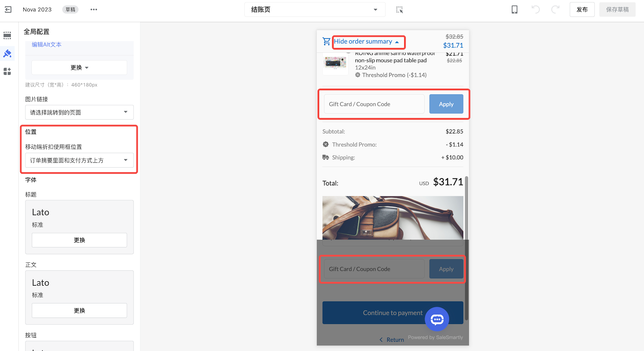
Task: Open the 结账页 page selector dropdown
Action: click(315, 10)
